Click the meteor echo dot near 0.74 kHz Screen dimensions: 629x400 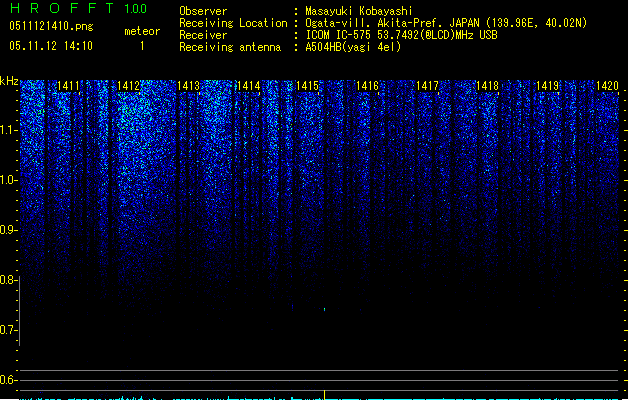(324, 309)
